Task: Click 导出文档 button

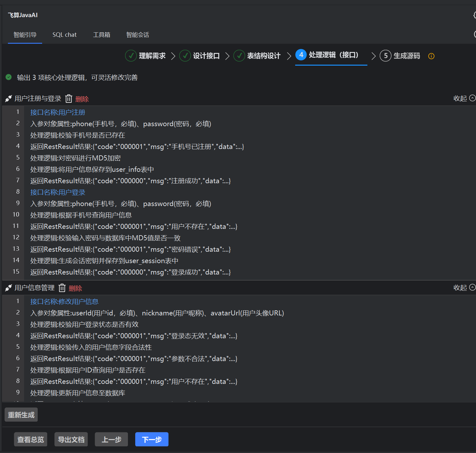Action: point(71,439)
